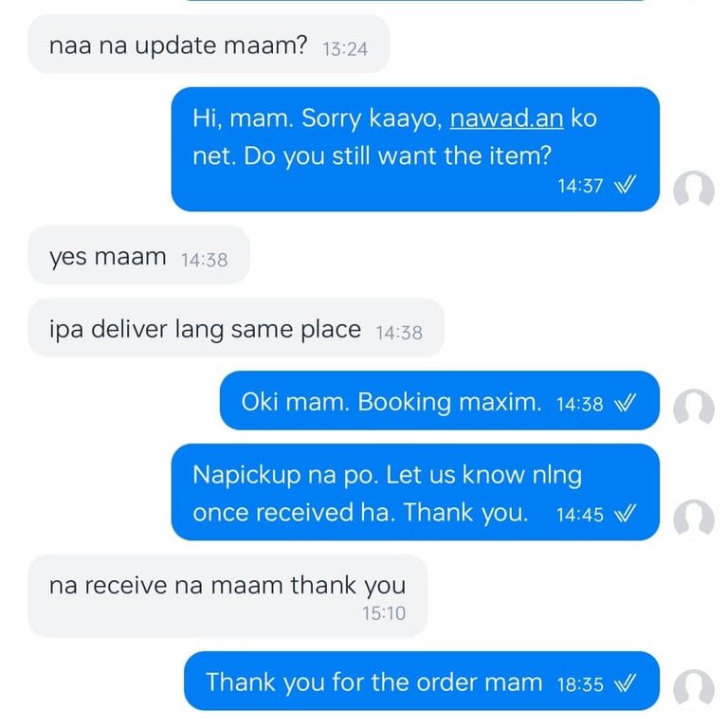Tap the 'Do you still want the item?' message
This screenshot has height=728, width=728.
(x=415, y=149)
